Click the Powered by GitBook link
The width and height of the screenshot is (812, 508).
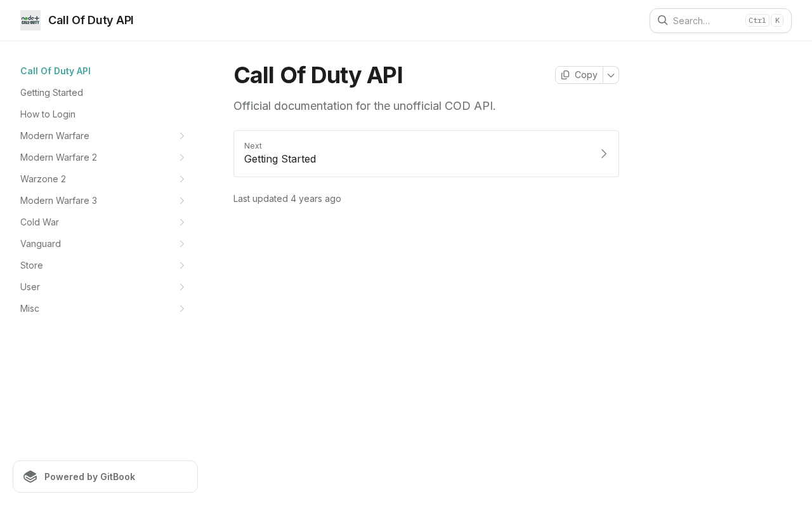[x=89, y=477]
